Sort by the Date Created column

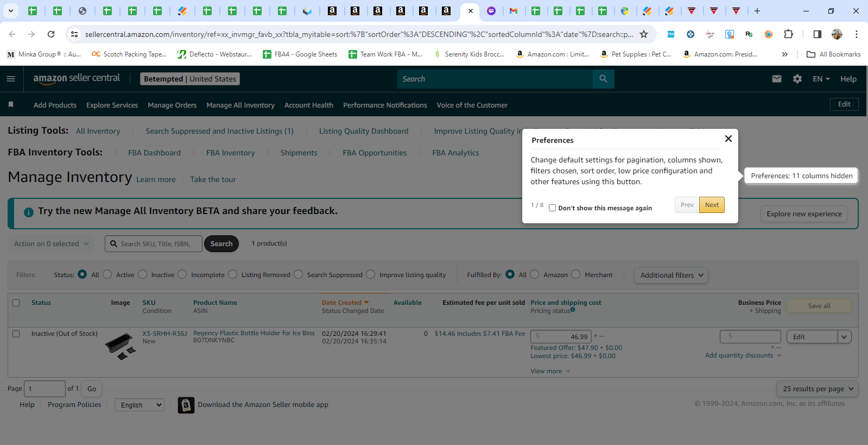(x=345, y=303)
